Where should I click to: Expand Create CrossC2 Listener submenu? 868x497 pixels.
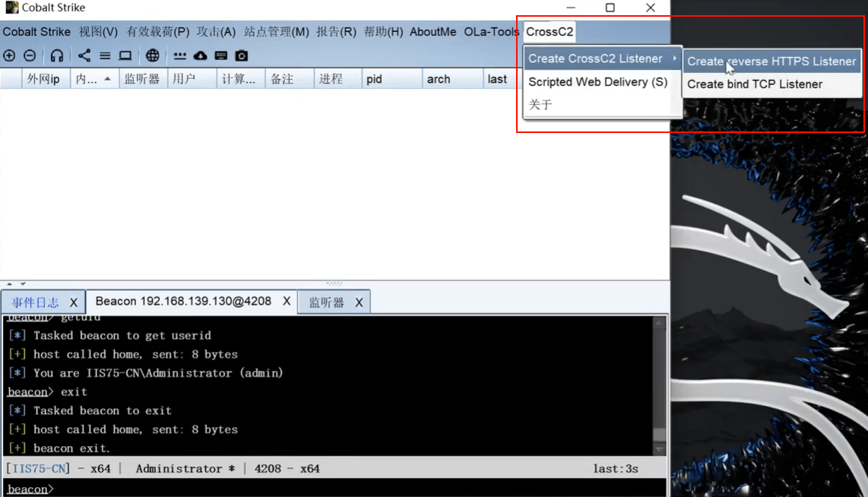pyautogui.click(x=602, y=59)
